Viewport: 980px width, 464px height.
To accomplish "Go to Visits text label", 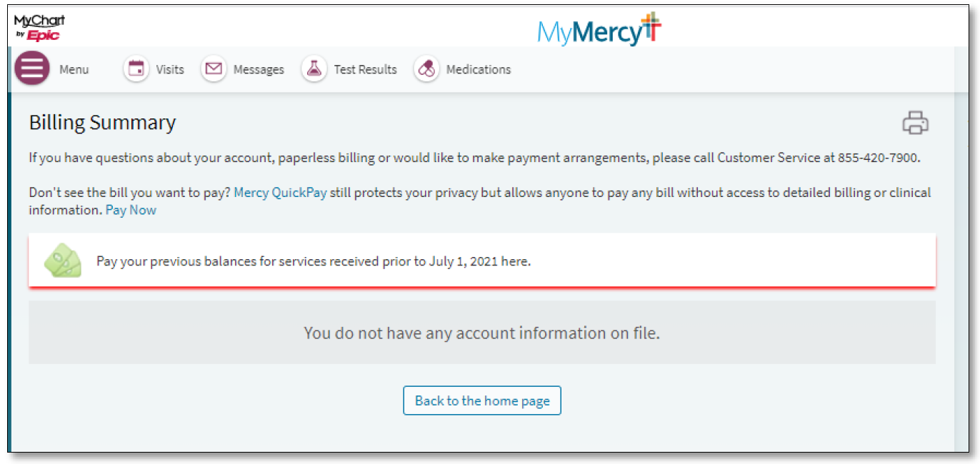I will (170, 69).
